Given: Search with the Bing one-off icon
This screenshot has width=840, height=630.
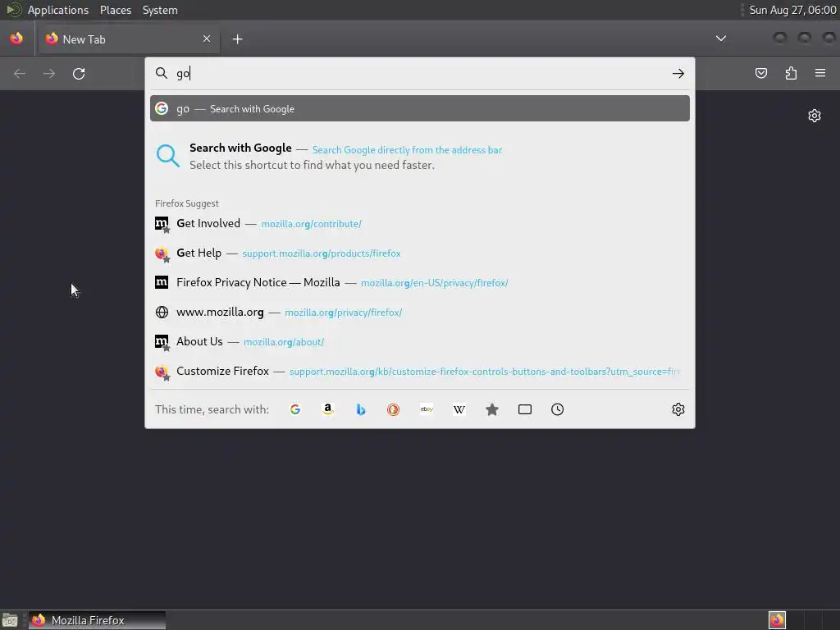Looking at the screenshot, I should click(x=361, y=409).
